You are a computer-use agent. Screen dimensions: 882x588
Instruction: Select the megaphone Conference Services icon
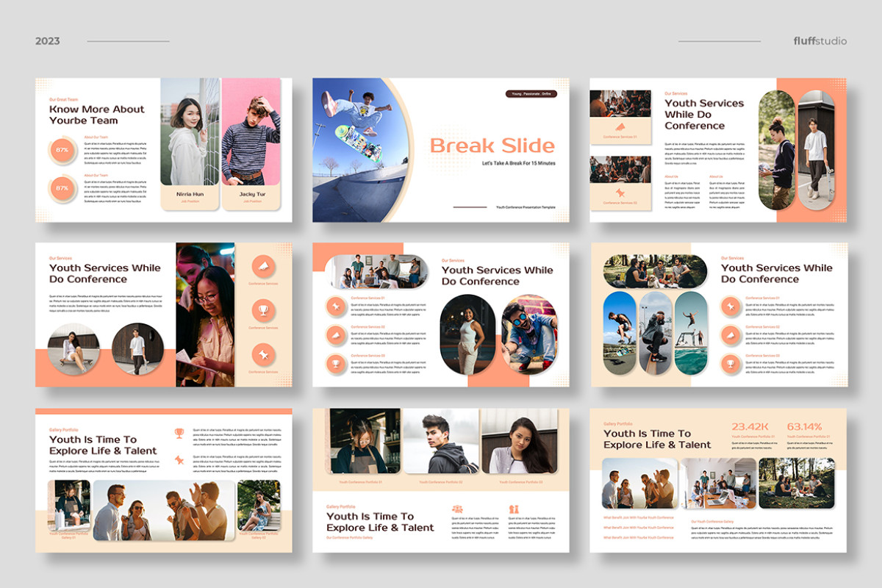click(x=262, y=266)
